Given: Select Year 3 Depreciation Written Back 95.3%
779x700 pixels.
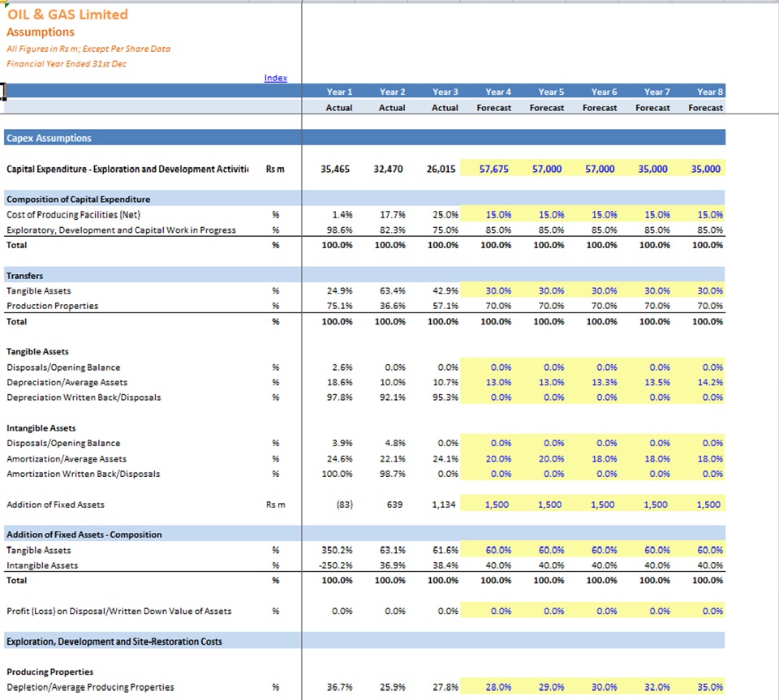Looking at the screenshot, I should [x=445, y=397].
